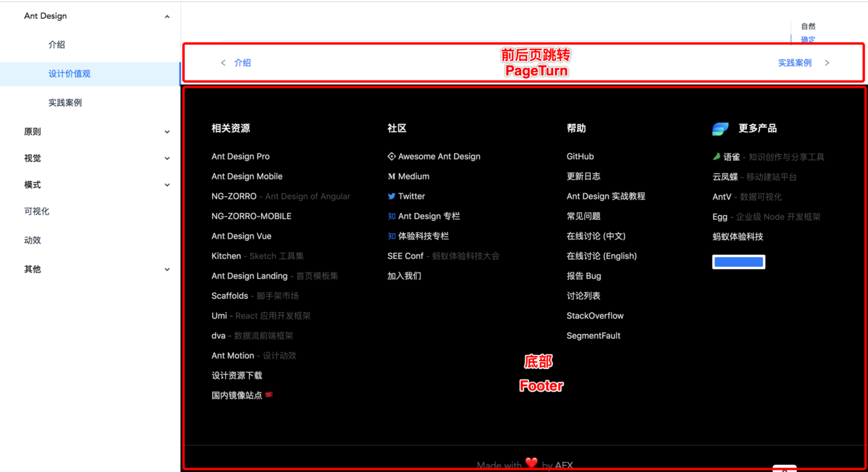Click the logo icon next to 更多产品
Screen dimensions: 868x472
pos(720,129)
